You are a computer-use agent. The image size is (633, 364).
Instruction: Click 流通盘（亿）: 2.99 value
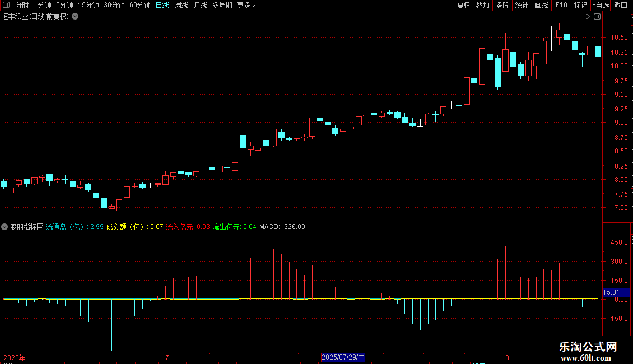(75, 227)
